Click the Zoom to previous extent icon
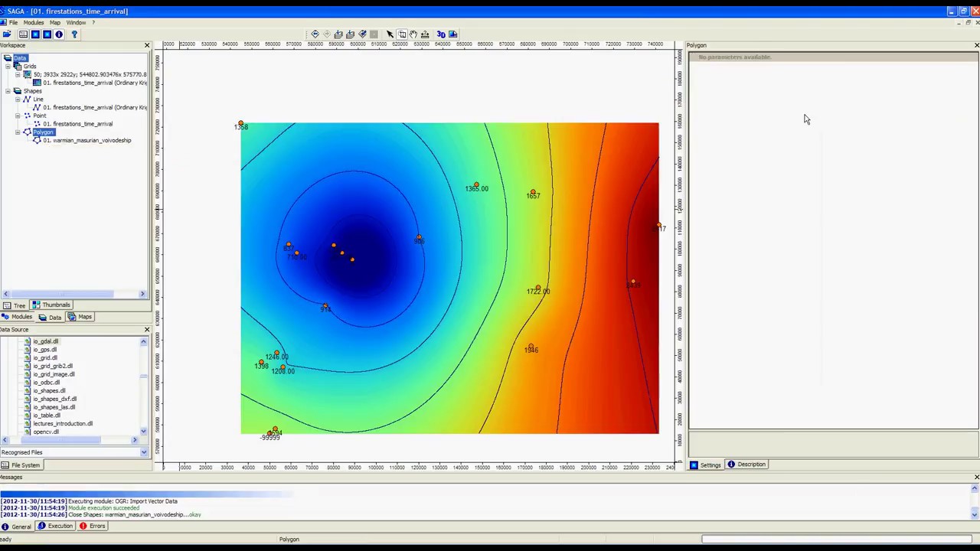Viewport: 980px width, 551px height. (x=315, y=34)
